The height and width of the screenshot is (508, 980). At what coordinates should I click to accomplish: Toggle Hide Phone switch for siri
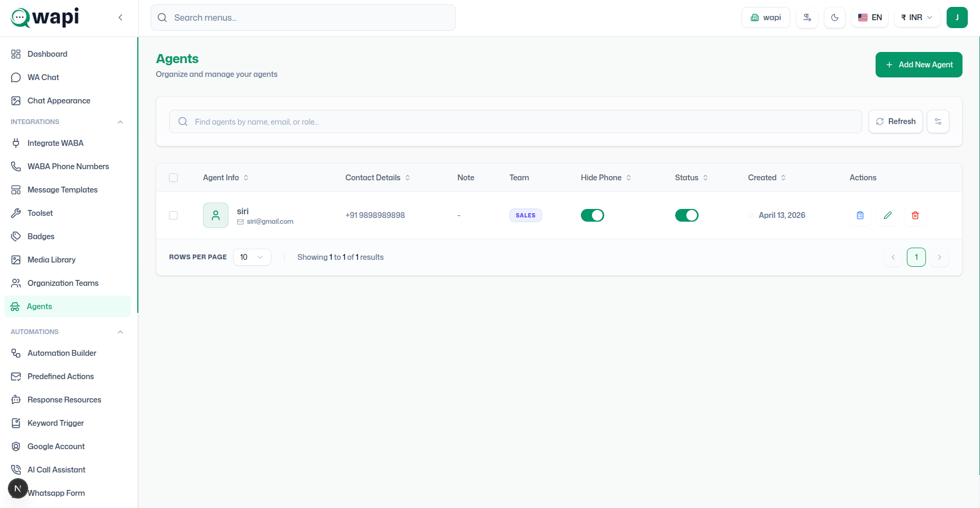[x=593, y=215]
